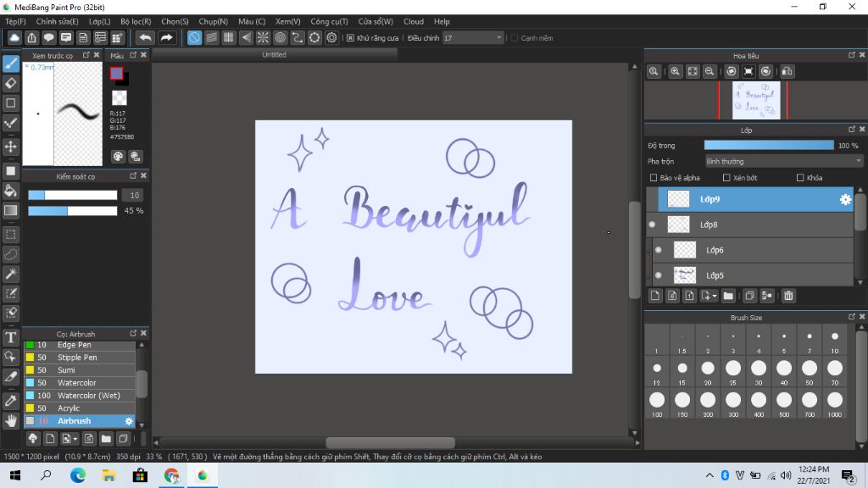
Task: Open the Pha trộn blending mode dropdown
Action: point(783,162)
